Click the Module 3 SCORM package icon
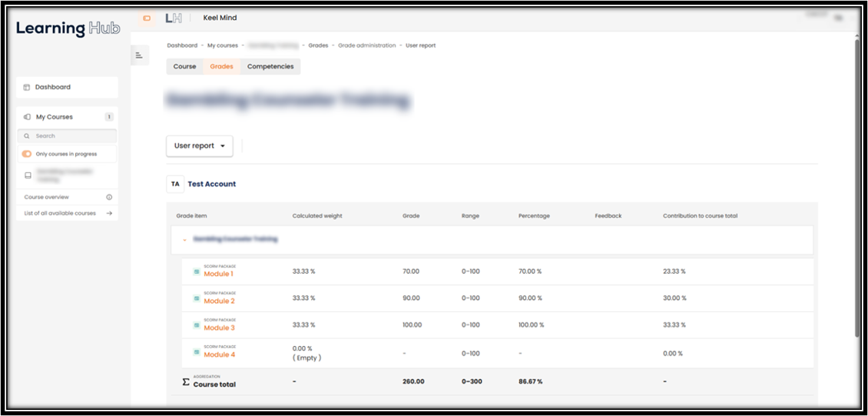Image resolution: width=868 pixels, height=416 pixels. 196,325
